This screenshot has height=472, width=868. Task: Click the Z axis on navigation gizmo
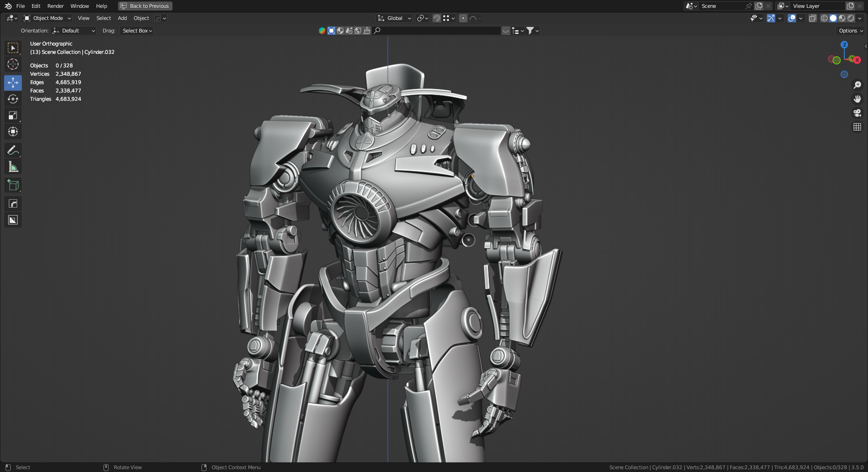coord(844,45)
